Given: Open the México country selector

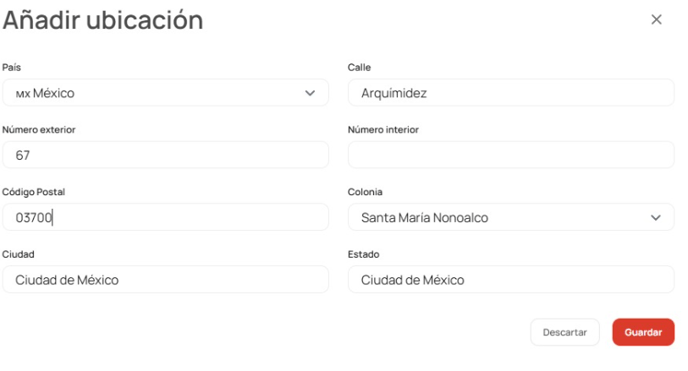Looking at the screenshot, I should pyautogui.click(x=165, y=93).
